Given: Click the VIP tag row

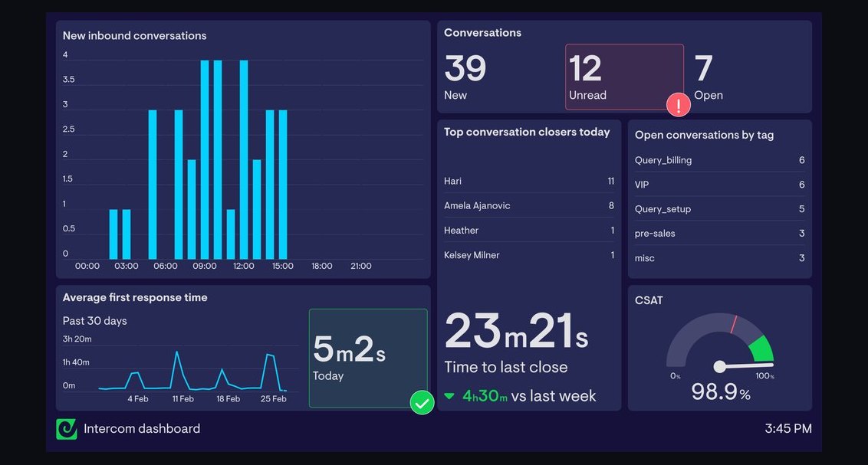Looking at the screenshot, I should click(720, 185).
